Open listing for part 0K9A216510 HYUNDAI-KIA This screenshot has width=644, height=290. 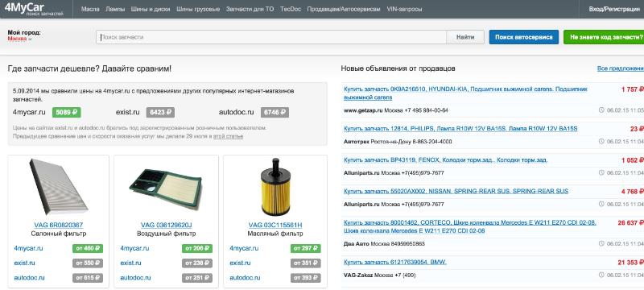466,93
